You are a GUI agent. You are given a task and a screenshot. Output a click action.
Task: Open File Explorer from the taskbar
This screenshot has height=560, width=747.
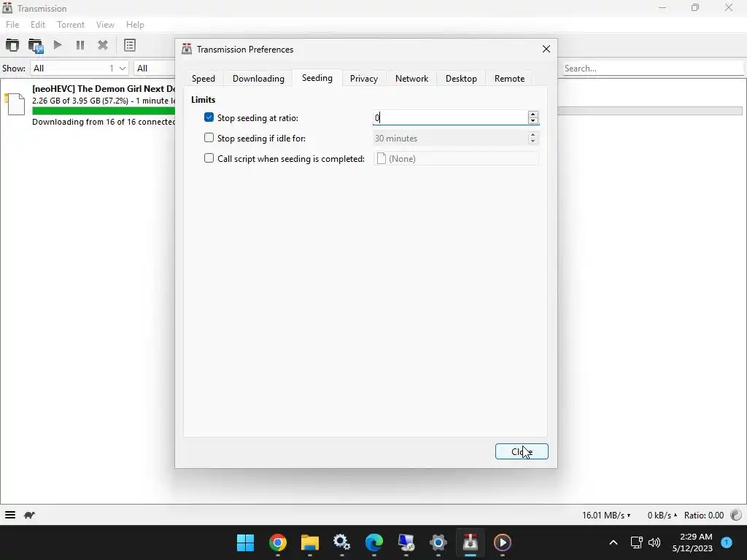click(x=309, y=542)
